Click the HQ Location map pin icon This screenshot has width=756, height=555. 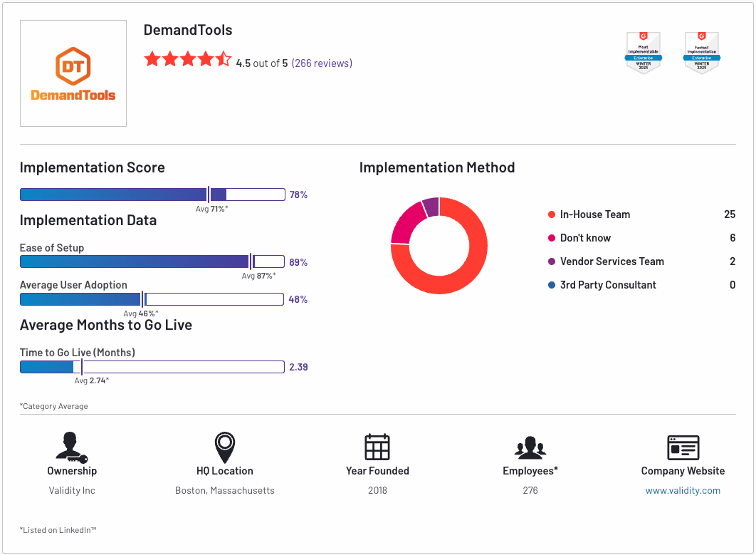225,447
